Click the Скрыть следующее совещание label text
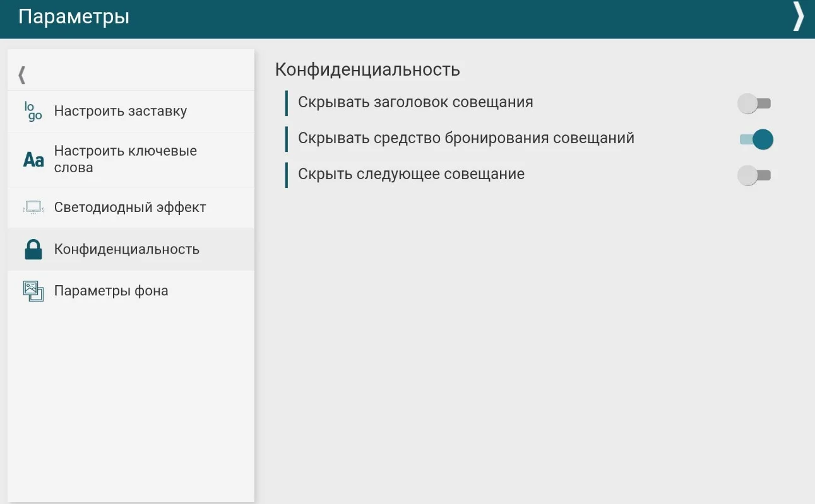Image resolution: width=815 pixels, height=504 pixels. pos(411,174)
